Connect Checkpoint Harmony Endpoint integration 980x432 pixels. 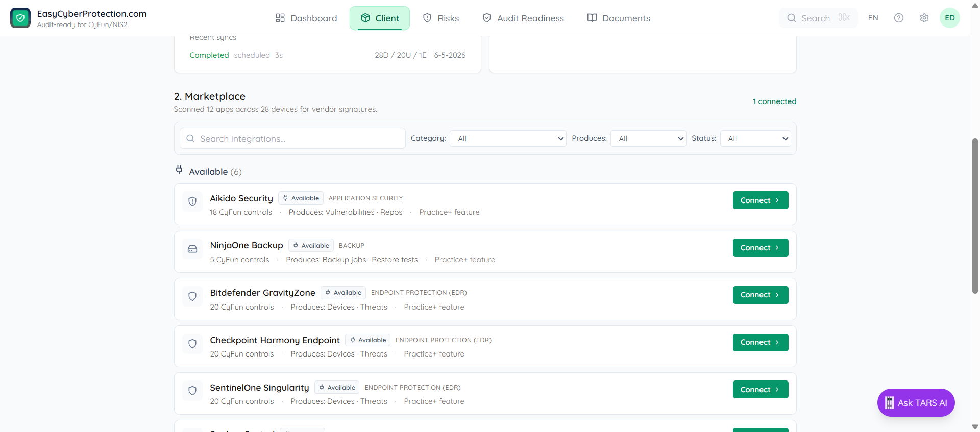[761, 342]
